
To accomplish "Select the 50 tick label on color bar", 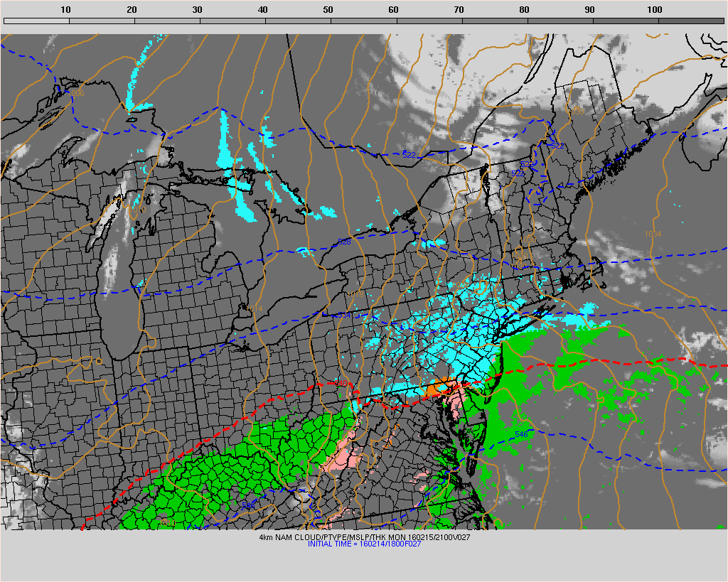I will (327, 9).
